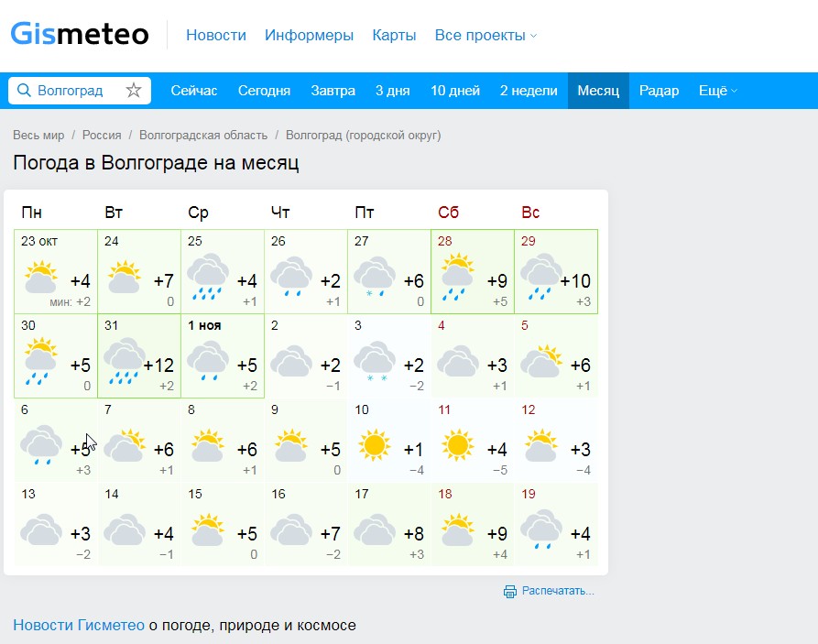Click the heavy rain icon on day 31

coord(125,361)
